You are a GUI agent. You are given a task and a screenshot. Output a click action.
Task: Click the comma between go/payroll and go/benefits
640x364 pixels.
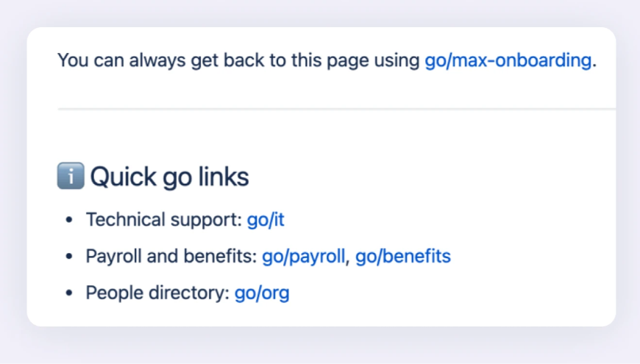tap(348, 260)
